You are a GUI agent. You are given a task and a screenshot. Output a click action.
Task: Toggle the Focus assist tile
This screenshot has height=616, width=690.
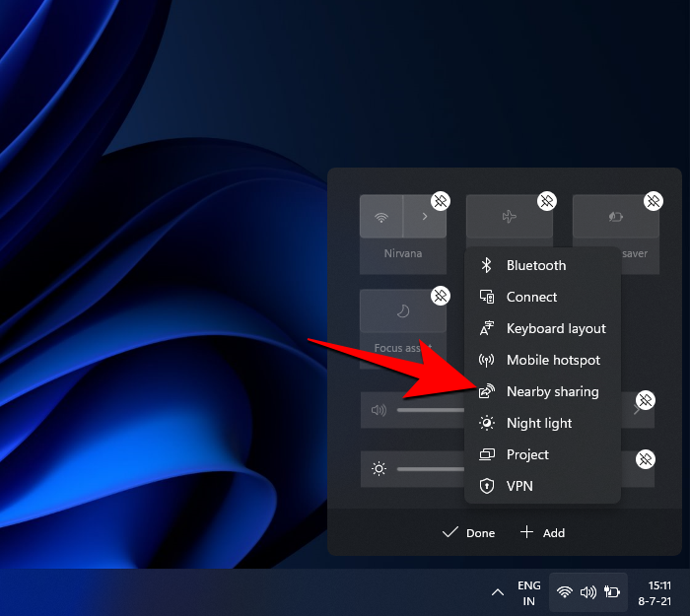[x=402, y=310]
